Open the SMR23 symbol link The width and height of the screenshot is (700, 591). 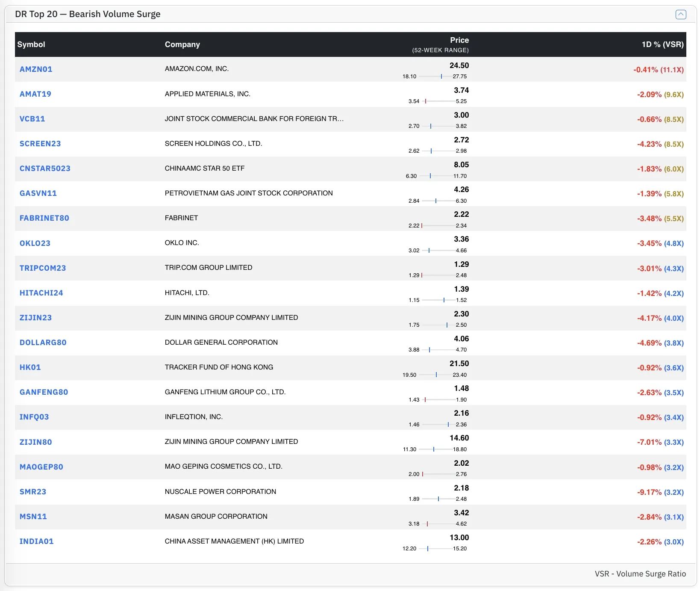pyautogui.click(x=33, y=492)
